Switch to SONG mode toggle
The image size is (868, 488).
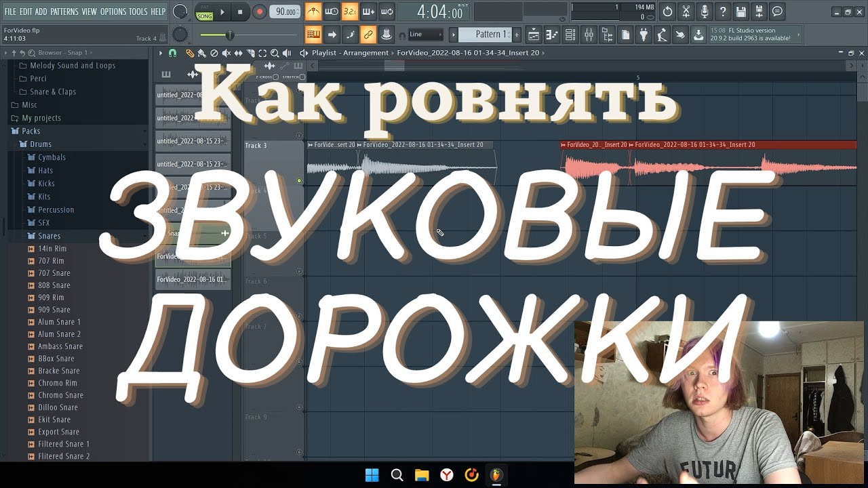tap(205, 16)
